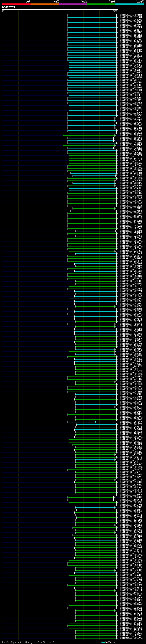Pick hit UniRef100_Q93XD0
Image resolution: width=146 pixels, height=644 pixels.
coord(131,63)
